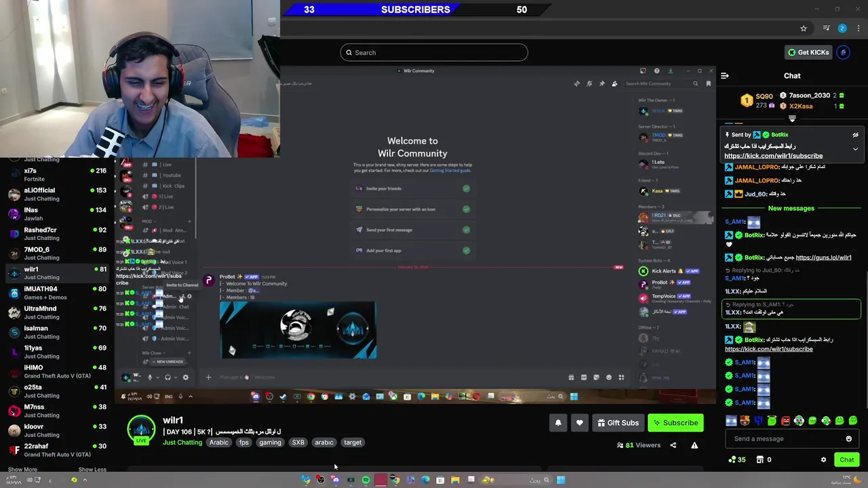
Task: Open chat settings gear icon
Action: (x=823, y=460)
